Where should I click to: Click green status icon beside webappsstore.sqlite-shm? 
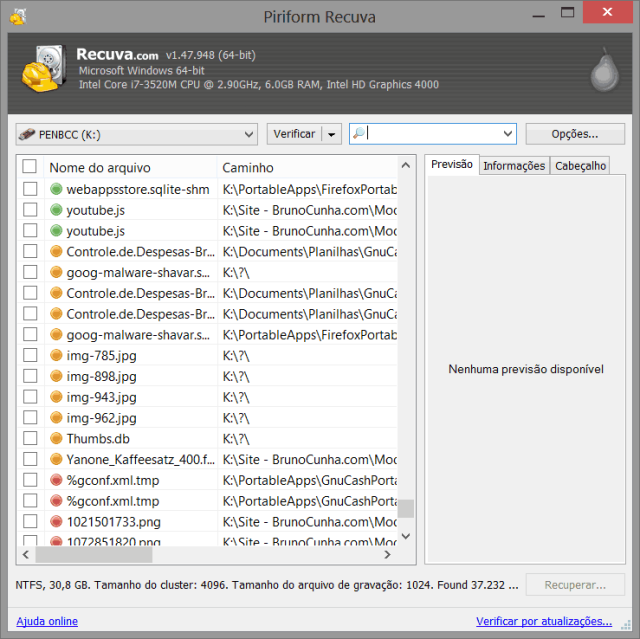pos(56,189)
